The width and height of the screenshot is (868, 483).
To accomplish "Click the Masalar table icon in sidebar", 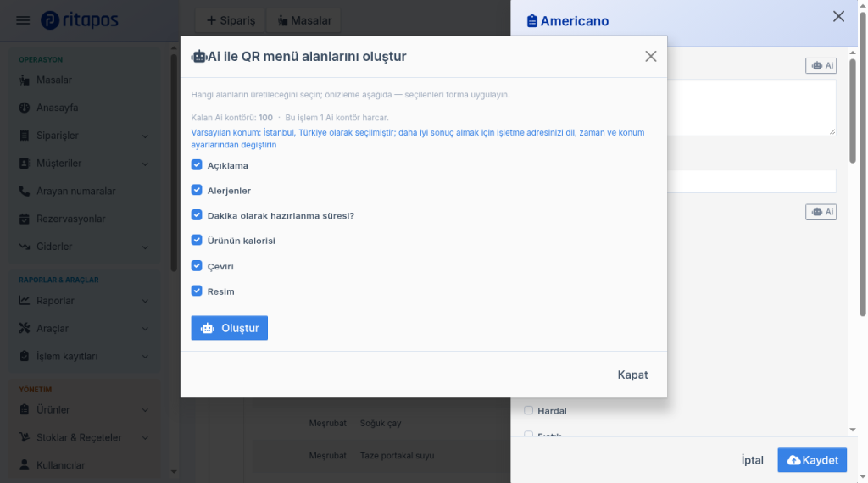I will pos(25,80).
